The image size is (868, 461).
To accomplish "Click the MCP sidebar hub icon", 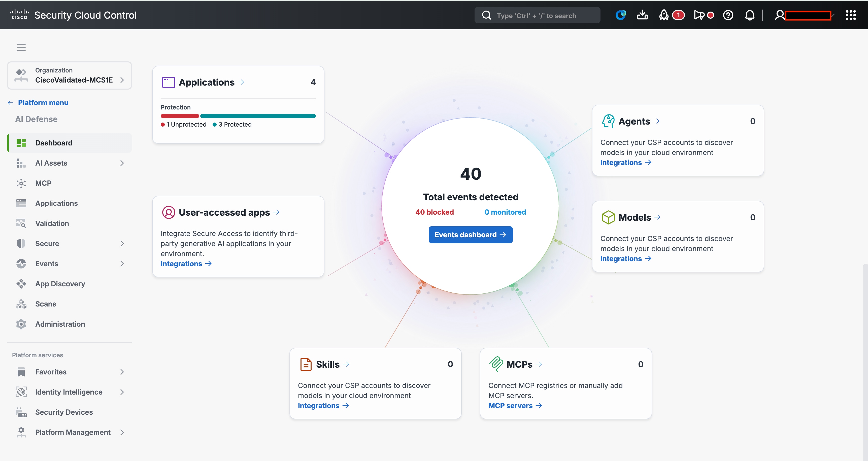I will 21,183.
